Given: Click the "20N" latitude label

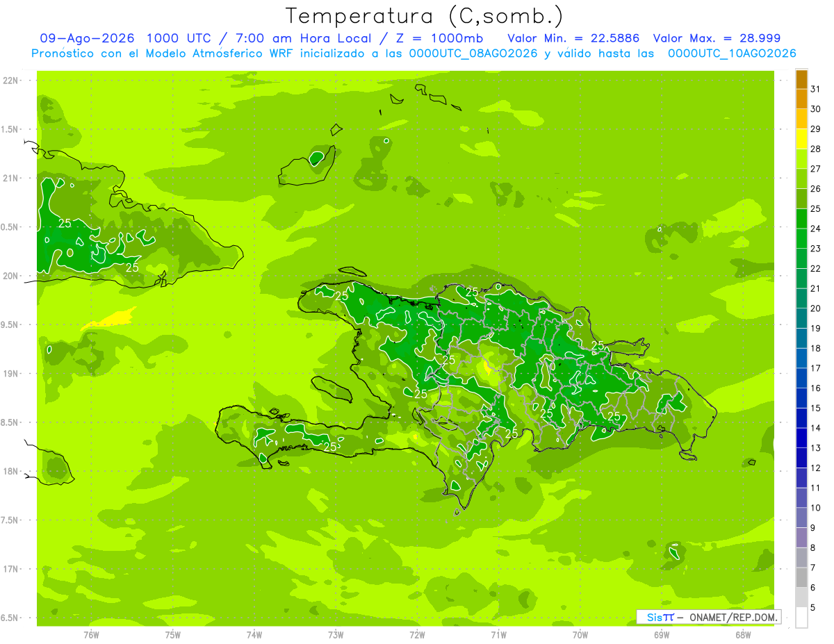Looking at the screenshot, I should coord(11,276).
